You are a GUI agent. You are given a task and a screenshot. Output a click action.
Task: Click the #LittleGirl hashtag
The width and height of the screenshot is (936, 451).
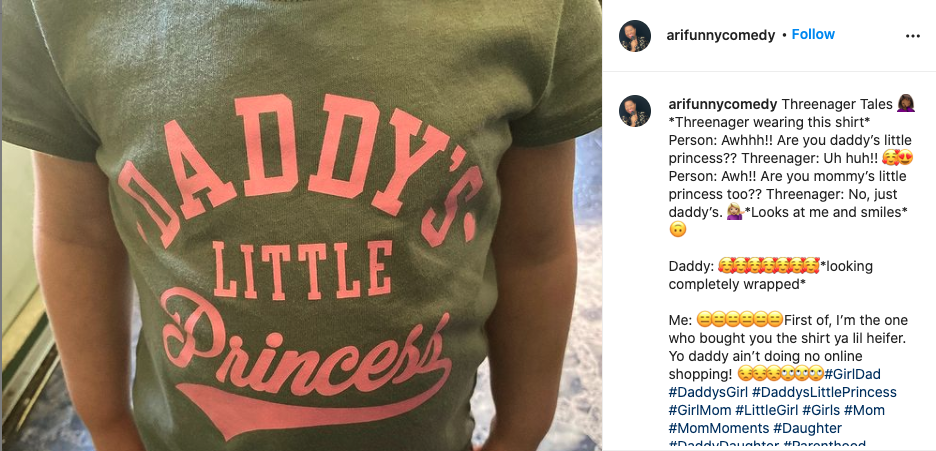[x=766, y=410]
